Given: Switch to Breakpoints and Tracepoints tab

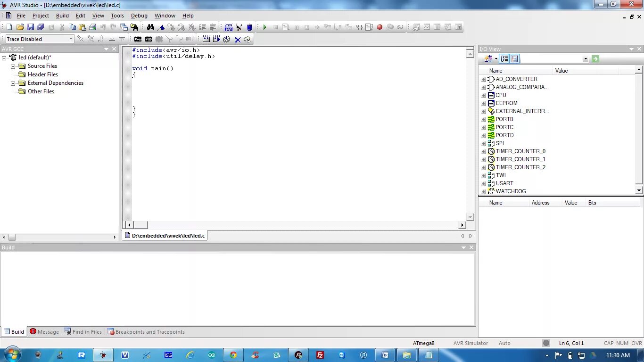Looking at the screenshot, I should coord(146,332).
